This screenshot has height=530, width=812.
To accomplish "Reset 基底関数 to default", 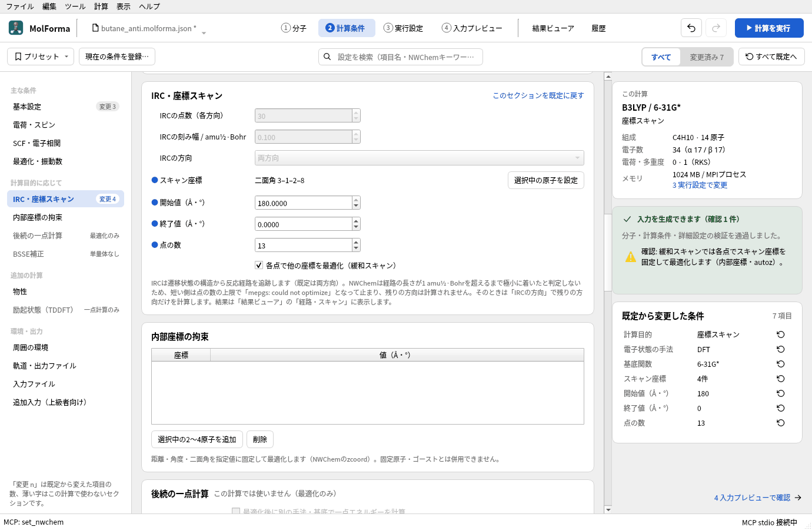I will click(781, 364).
